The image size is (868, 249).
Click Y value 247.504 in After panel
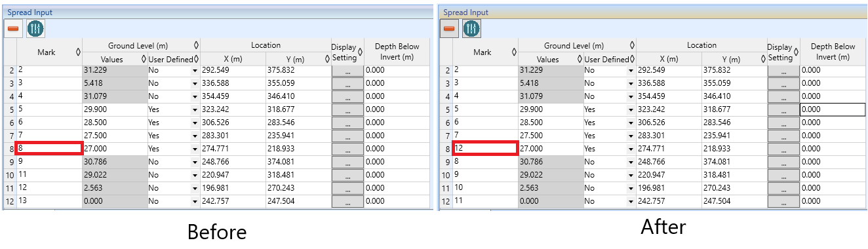(x=734, y=201)
